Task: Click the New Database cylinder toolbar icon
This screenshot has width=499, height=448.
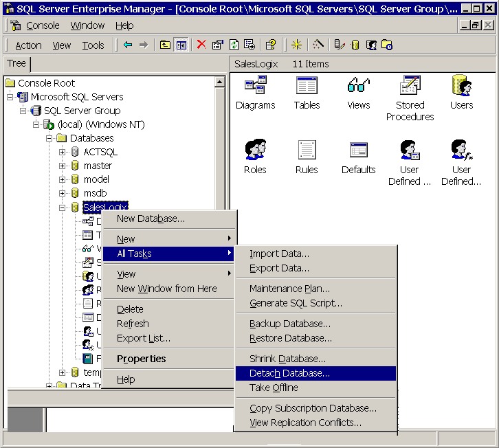Action: [355, 45]
